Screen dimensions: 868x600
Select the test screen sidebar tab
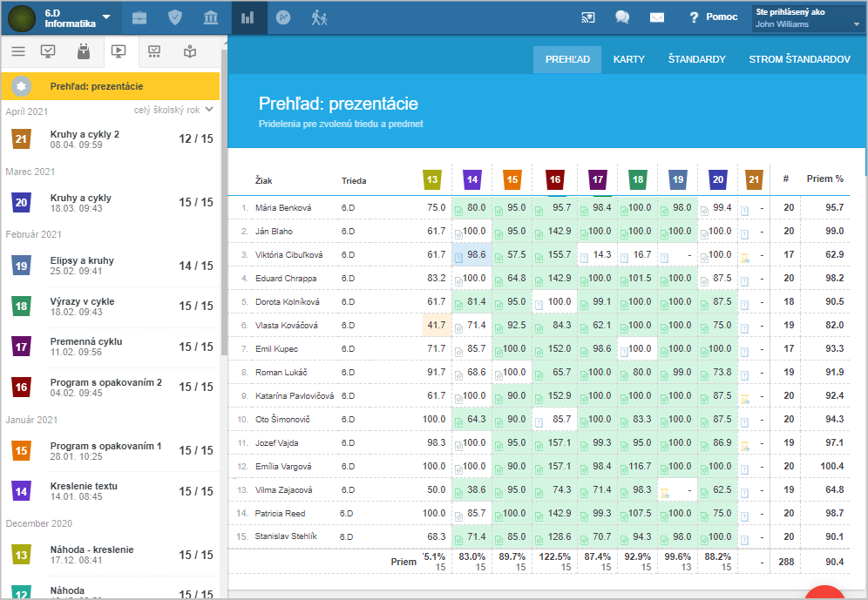tap(154, 51)
